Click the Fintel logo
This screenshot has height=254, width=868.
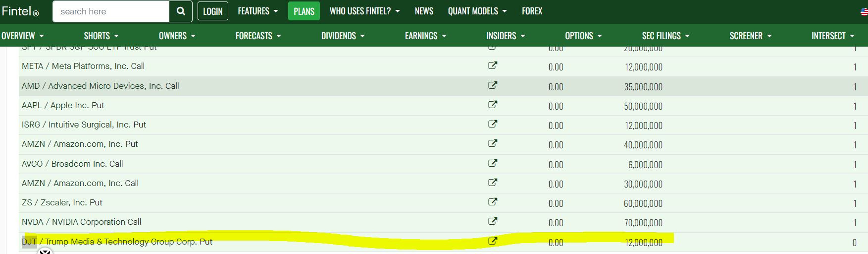tap(20, 11)
